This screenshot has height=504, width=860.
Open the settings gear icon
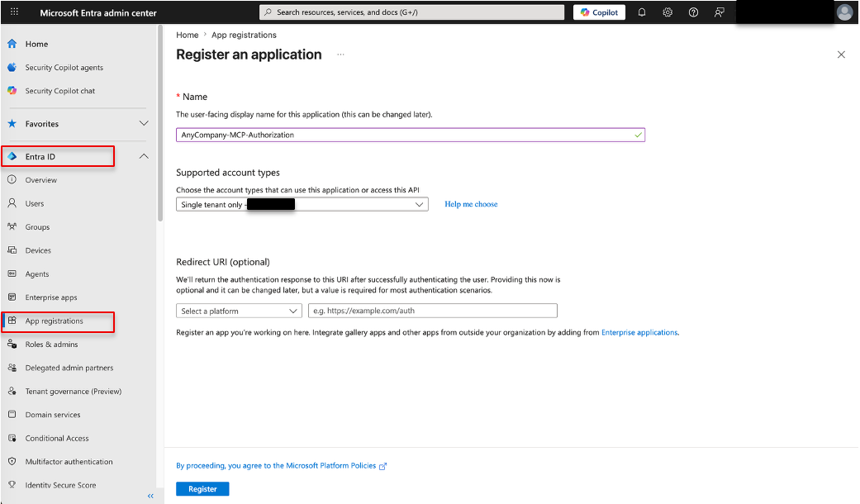[x=668, y=12]
